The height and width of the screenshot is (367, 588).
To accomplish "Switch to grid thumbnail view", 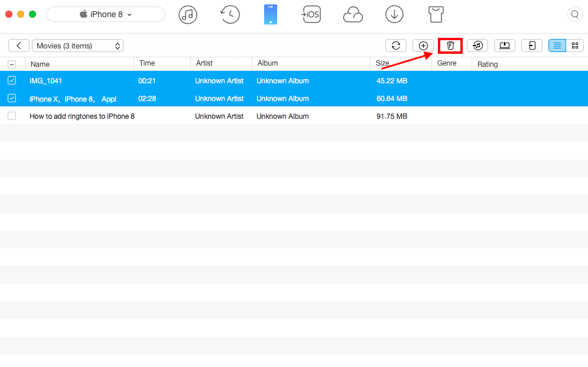I will coord(574,46).
